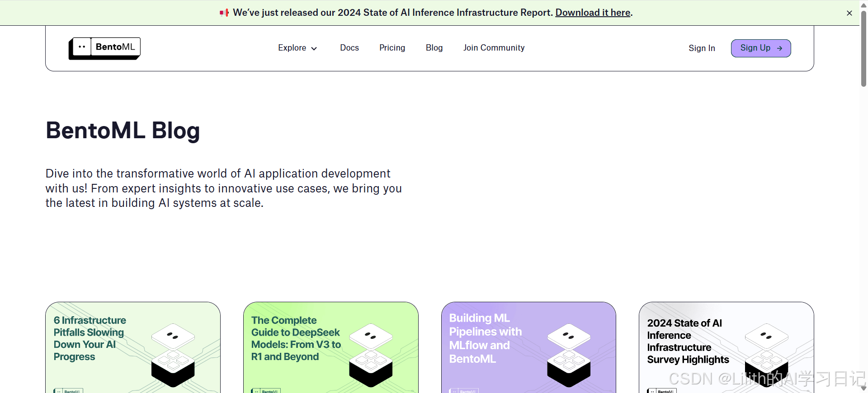The width and height of the screenshot is (868, 393).
Task: Click the Sign Up button
Action: (x=761, y=48)
